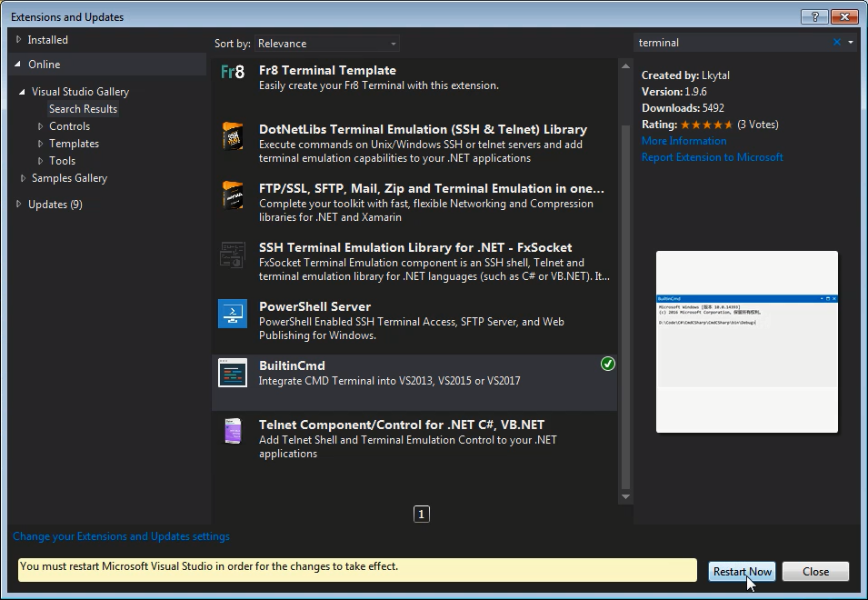Close the Extensions and Updates dialog window
Viewport: 868px width, 600px height.
pos(844,17)
